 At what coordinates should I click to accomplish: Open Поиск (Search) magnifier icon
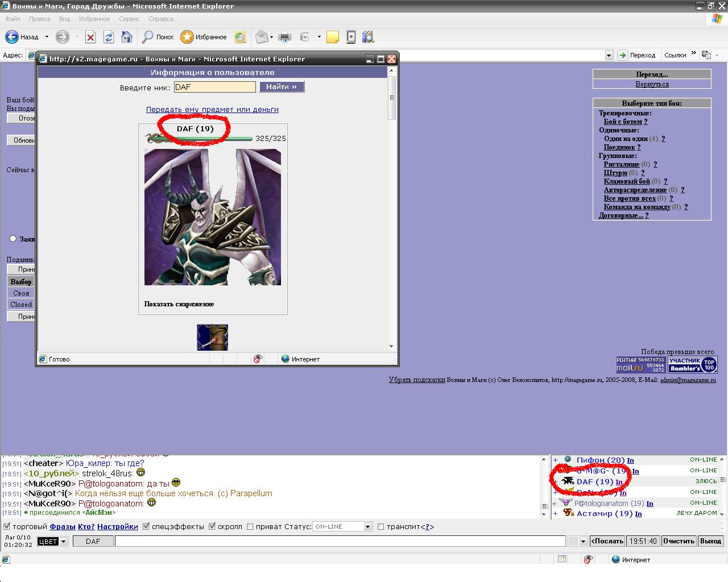(x=148, y=37)
